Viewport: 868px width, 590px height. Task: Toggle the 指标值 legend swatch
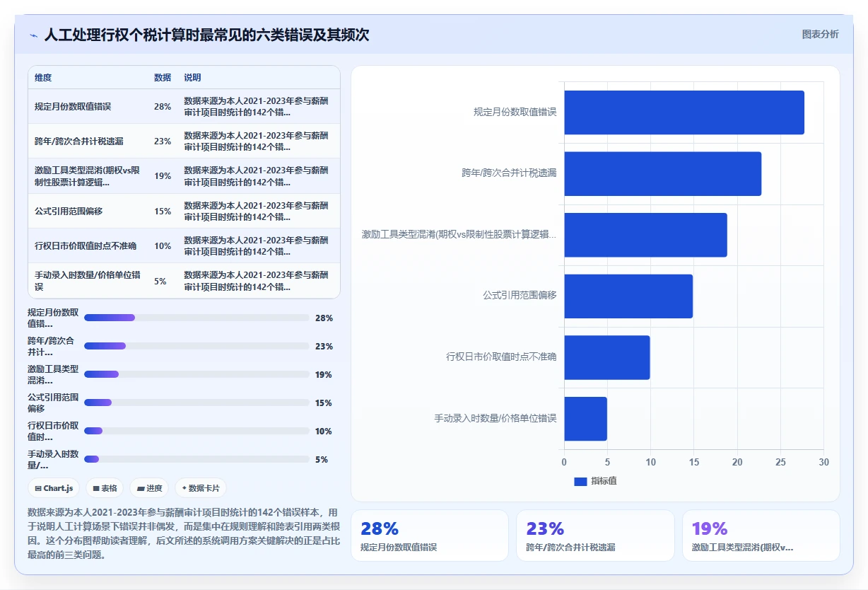tap(580, 481)
